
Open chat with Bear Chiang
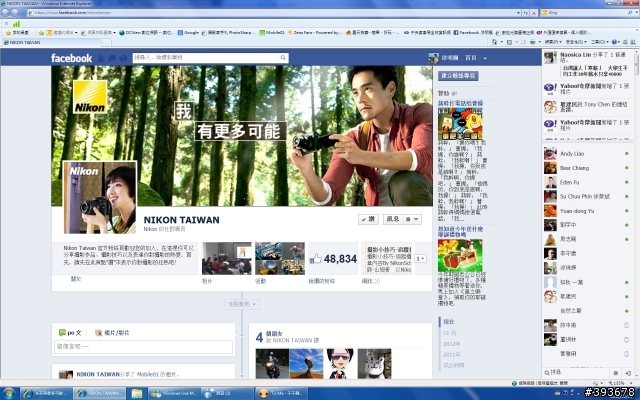click(x=587, y=168)
